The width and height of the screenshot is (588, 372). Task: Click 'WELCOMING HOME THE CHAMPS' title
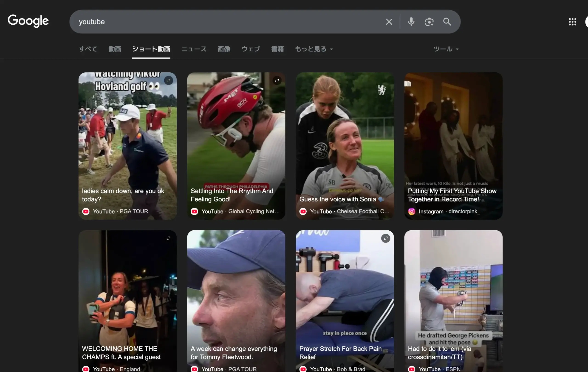point(121,353)
